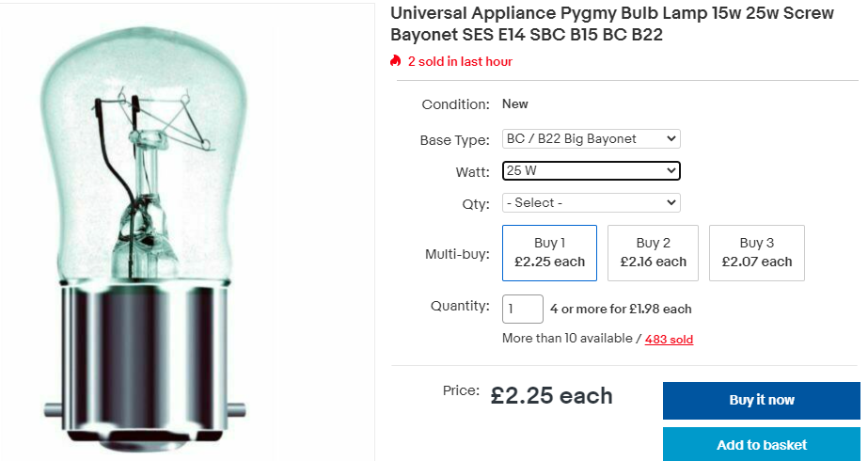
Task: Open the '483 sold' link
Action: coord(669,339)
